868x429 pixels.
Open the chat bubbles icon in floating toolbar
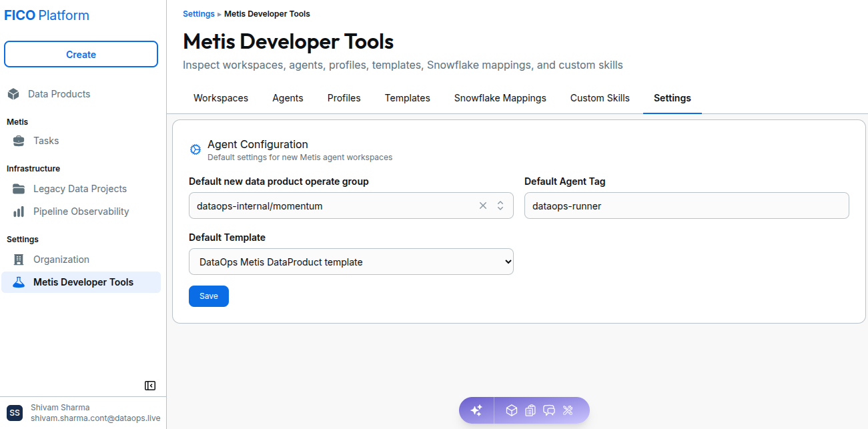pos(549,410)
